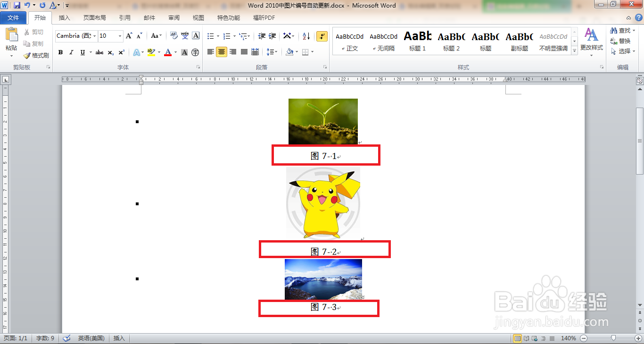
Task: Click the Change Styles (更改样式) button
Action: tap(591, 42)
